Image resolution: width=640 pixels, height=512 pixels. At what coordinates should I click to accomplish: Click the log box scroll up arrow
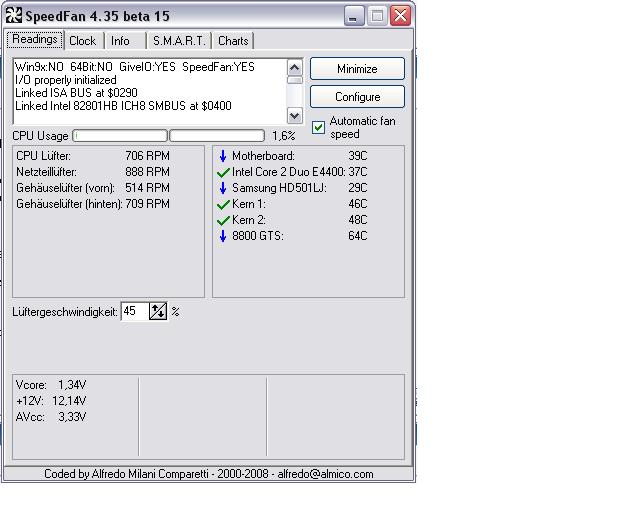tap(295, 67)
